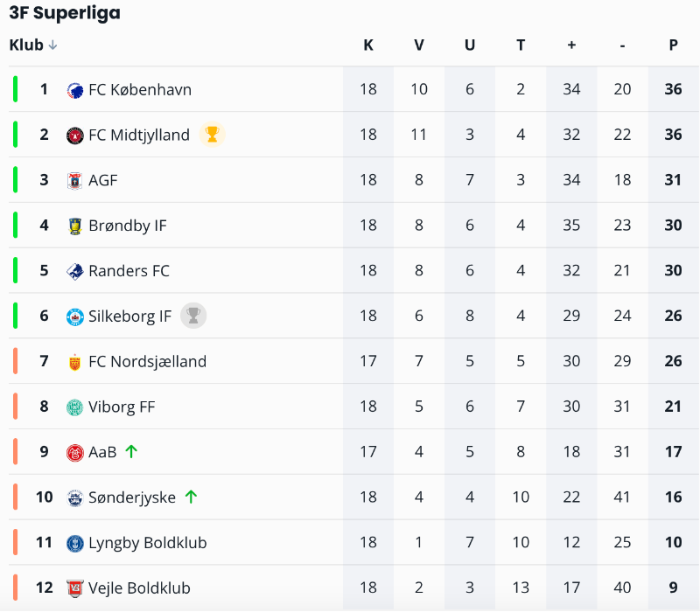Open the Viborg FF club link
This screenshot has height=612, width=700.
click(122, 407)
